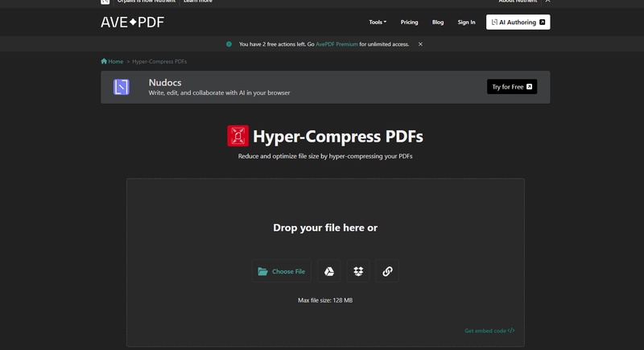Image resolution: width=644 pixels, height=350 pixels.
Task: Click the About Nutrient link
Action: (x=518, y=2)
